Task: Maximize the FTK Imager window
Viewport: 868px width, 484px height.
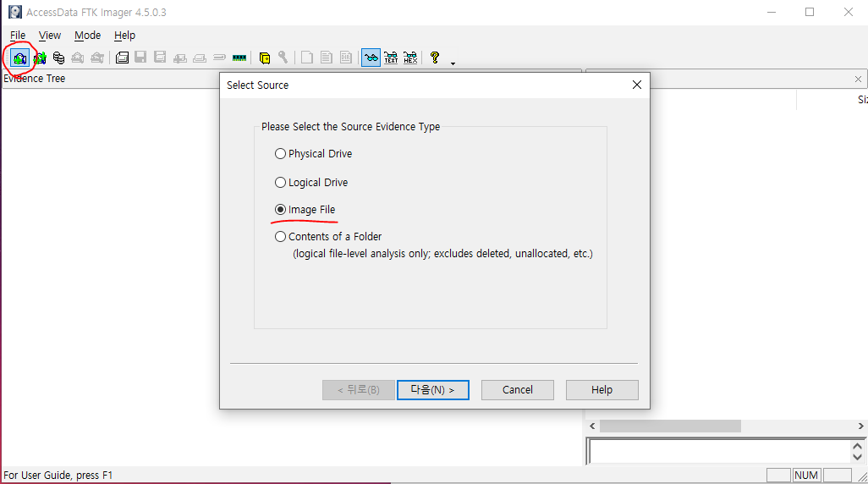Action: (810, 12)
